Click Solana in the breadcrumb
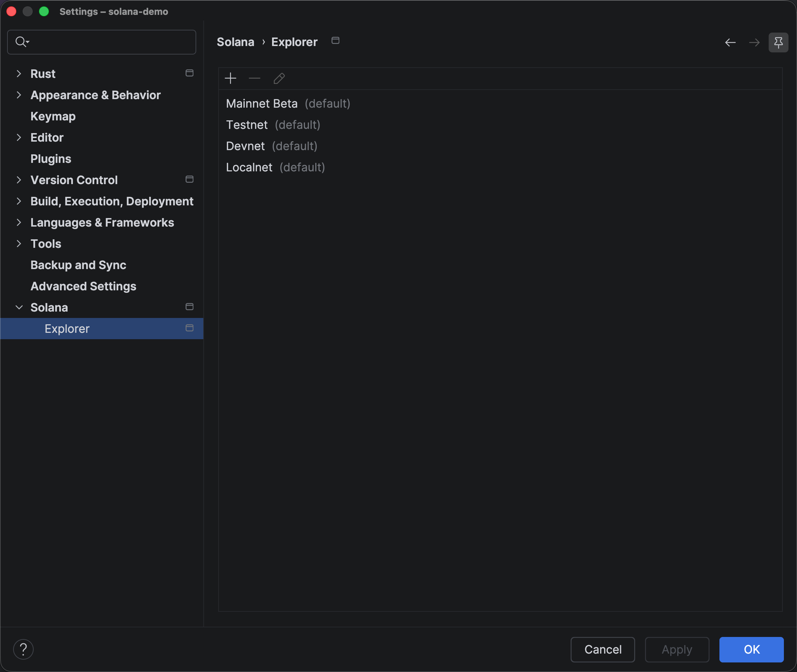 click(x=235, y=42)
